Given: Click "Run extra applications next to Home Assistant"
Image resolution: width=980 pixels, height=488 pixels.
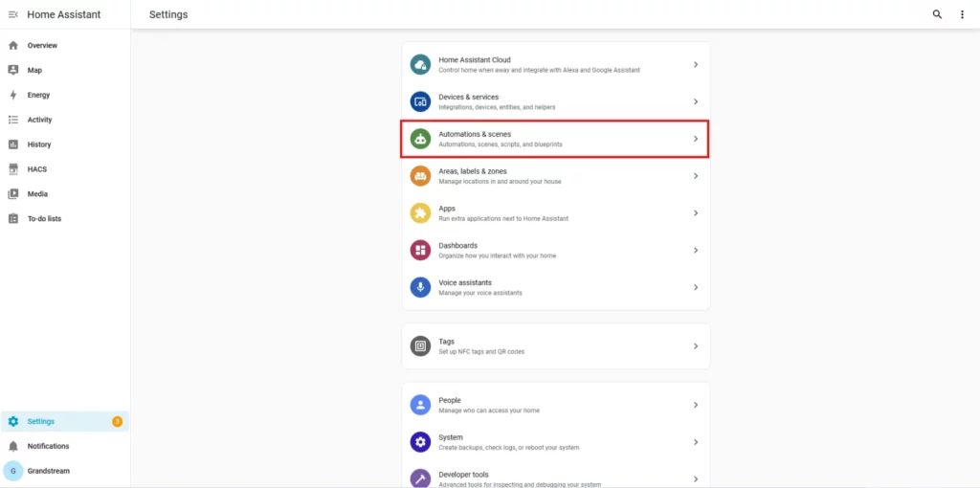Looking at the screenshot, I should (503, 219).
